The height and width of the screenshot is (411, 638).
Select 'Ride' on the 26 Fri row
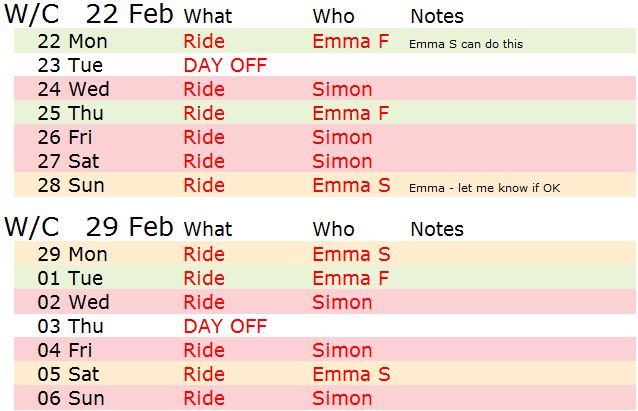204,138
